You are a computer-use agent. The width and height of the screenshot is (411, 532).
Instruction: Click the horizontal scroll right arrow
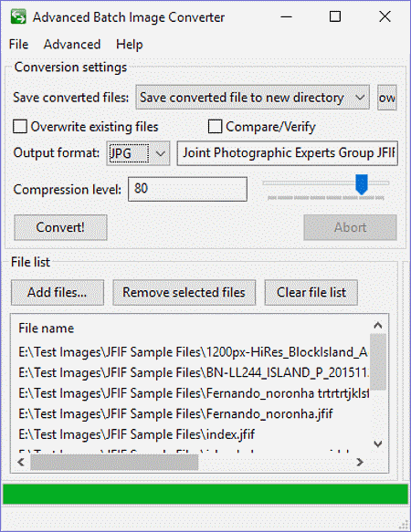360,462
